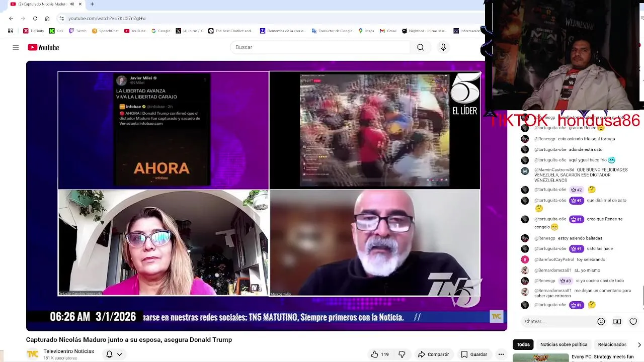This screenshot has height=362, width=644.
Task: Click the address bar URL
Action: [107, 19]
